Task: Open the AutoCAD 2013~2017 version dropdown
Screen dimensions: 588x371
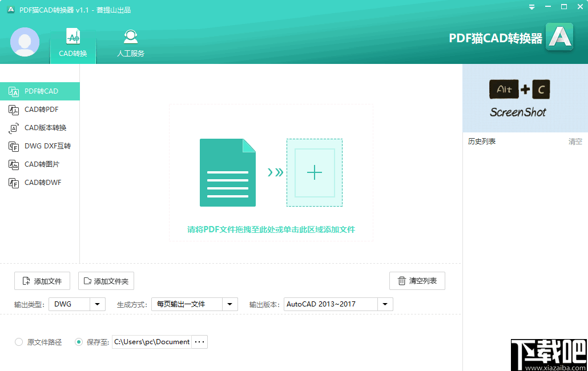Action: (x=385, y=304)
